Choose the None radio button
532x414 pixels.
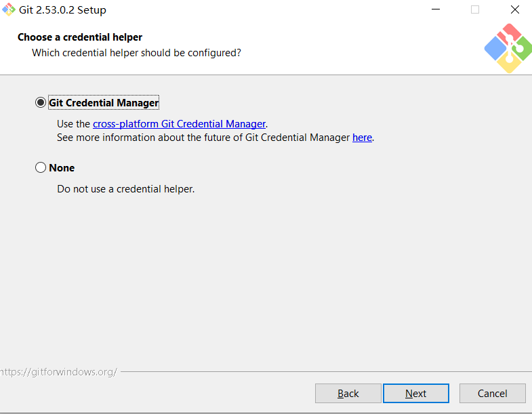(x=41, y=168)
